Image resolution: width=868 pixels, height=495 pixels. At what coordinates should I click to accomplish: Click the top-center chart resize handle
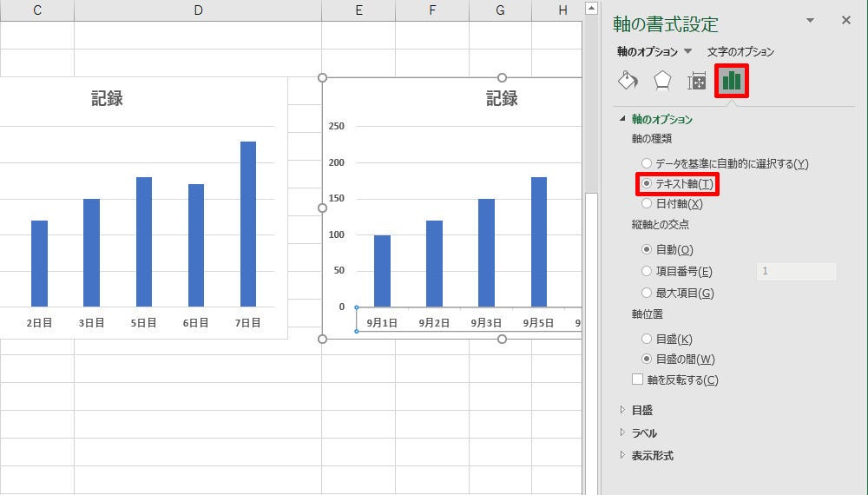point(502,77)
